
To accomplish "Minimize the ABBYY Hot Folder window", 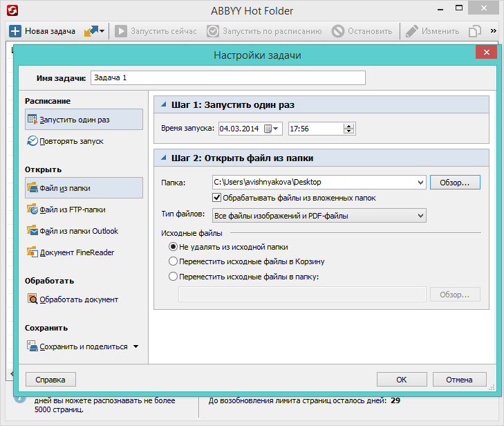I will click(x=440, y=9).
